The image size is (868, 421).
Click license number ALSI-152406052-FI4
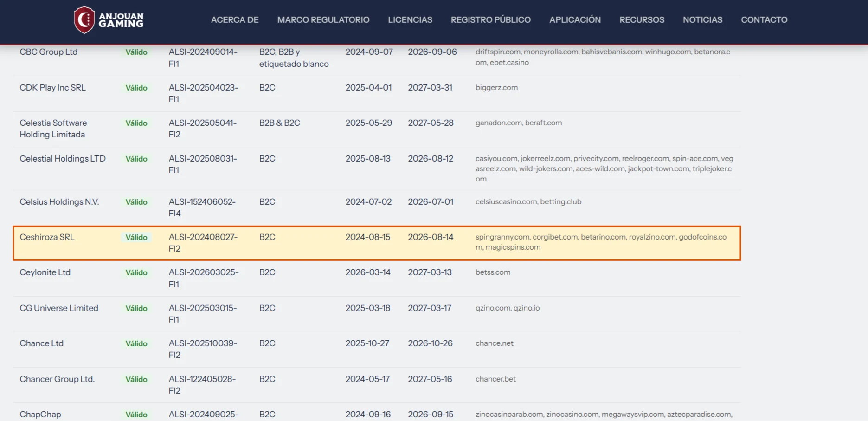click(x=202, y=207)
